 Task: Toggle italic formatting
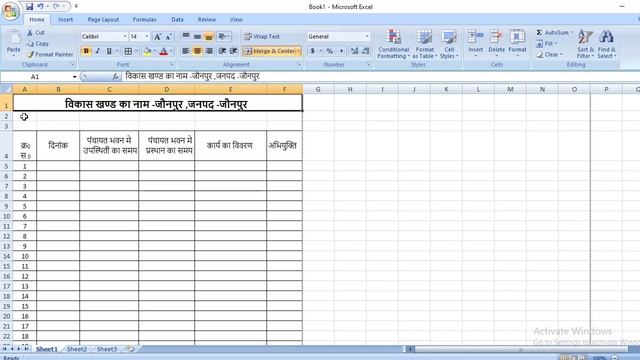[x=98, y=51]
